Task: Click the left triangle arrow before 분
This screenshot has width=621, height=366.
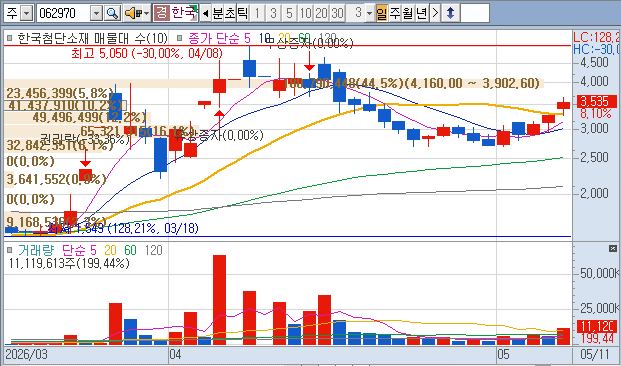Action: click(205, 13)
